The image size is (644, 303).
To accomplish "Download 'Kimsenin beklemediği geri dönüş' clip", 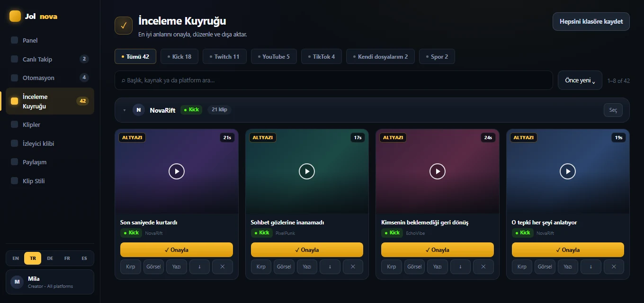I will (x=460, y=267).
